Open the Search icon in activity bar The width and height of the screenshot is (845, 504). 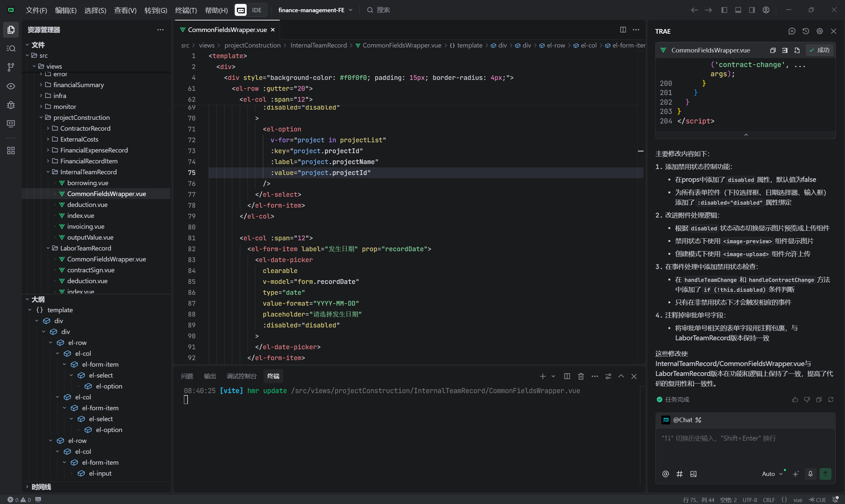(x=11, y=49)
